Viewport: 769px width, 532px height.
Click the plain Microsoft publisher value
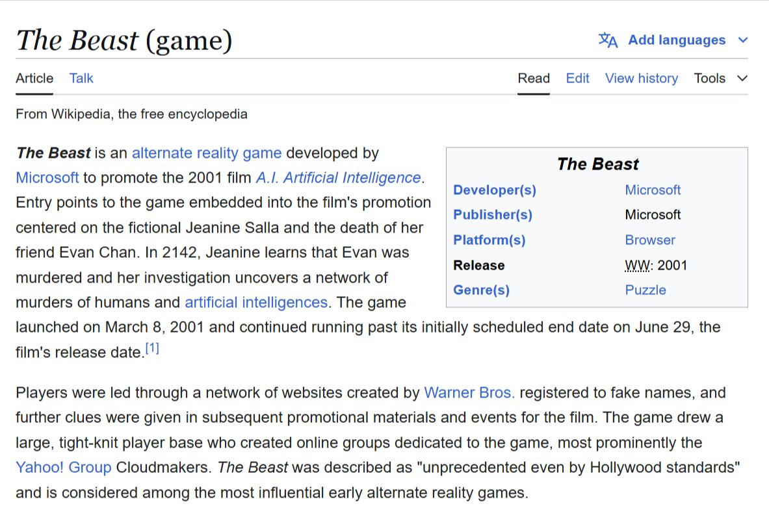653,214
